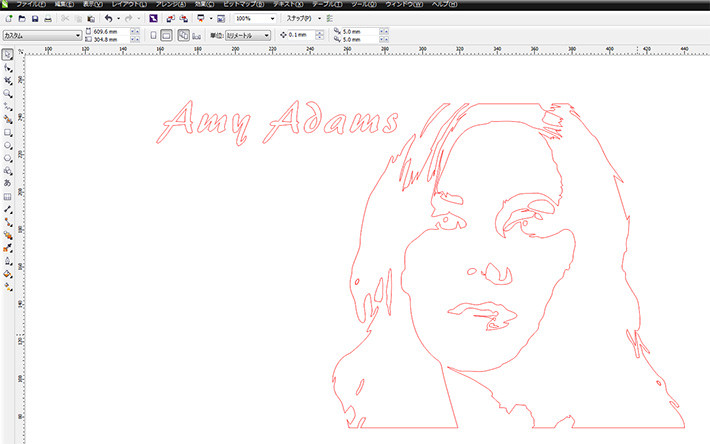710x444 pixels.
Task: Select the Dimension tool
Action: [x=8, y=210]
